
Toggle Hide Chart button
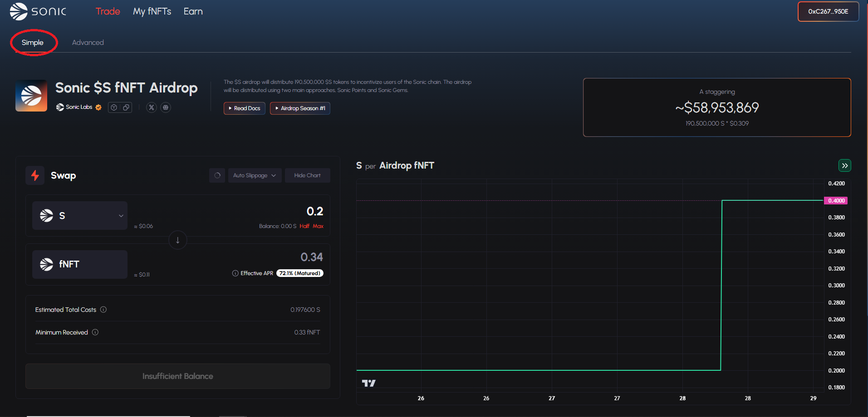point(307,175)
